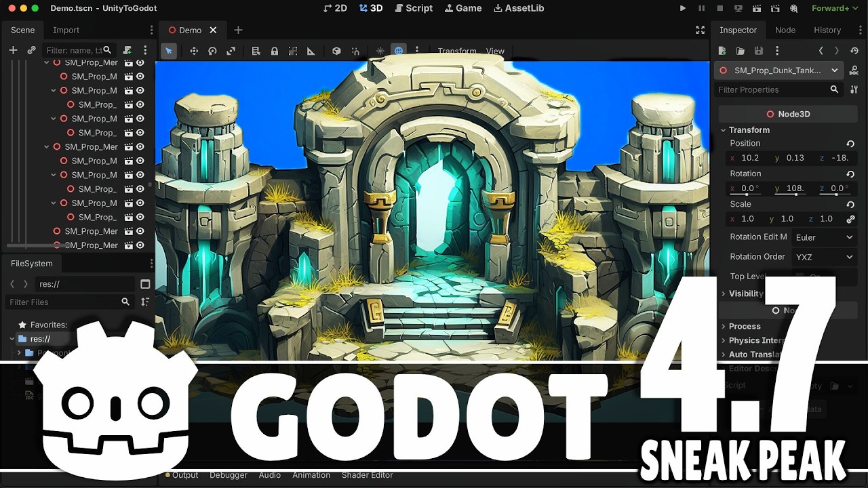Viewport: 868px width, 488px height.
Task: Collapse the res:// folder tree
Action: 12,339
